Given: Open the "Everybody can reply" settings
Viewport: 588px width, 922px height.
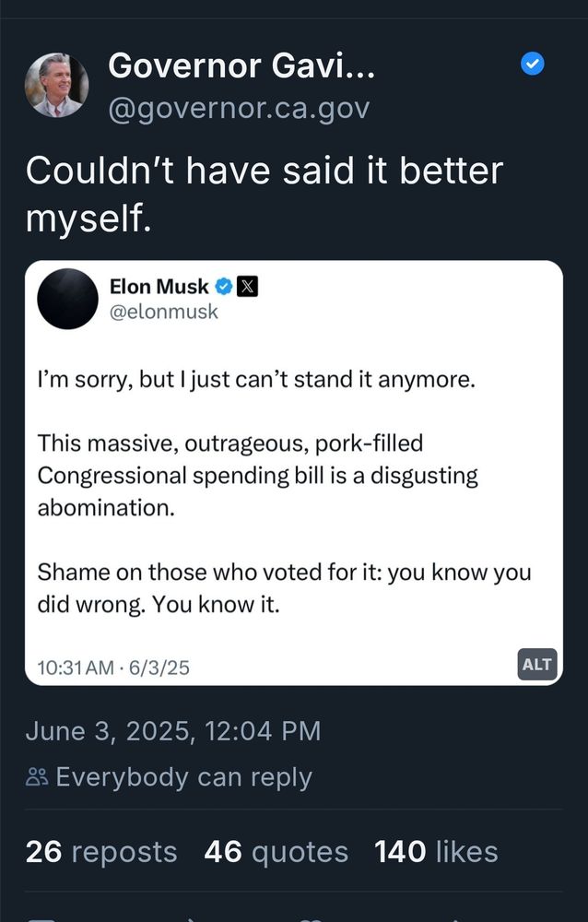Looking at the screenshot, I should click(x=169, y=777).
